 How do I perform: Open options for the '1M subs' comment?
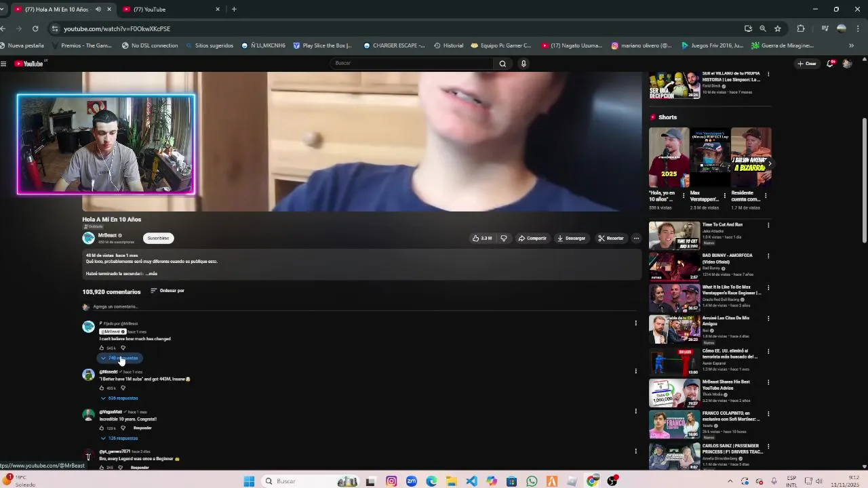pos(635,371)
